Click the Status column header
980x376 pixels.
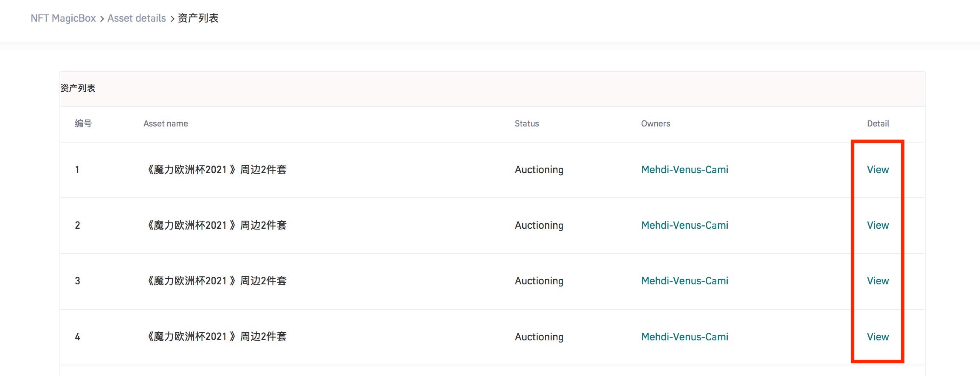point(527,123)
